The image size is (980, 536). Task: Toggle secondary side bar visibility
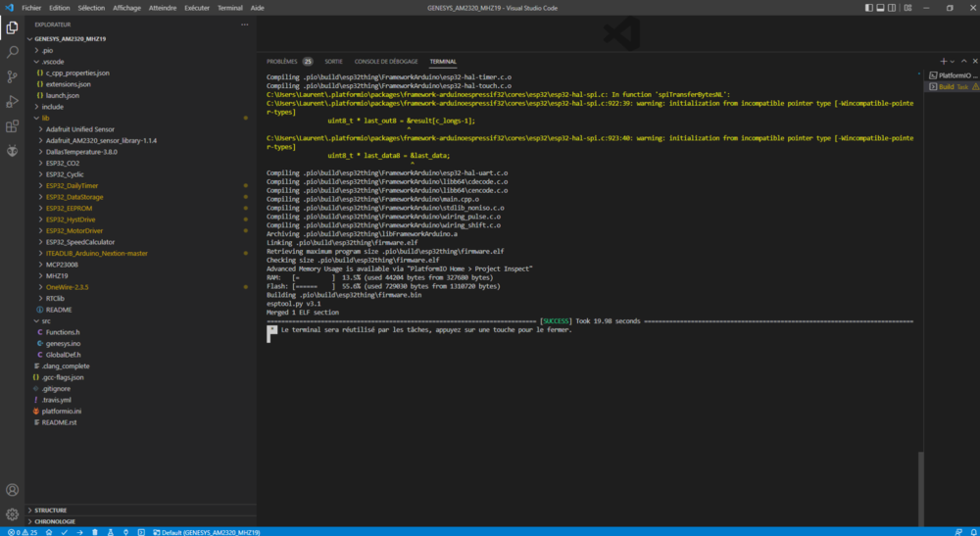(x=892, y=8)
